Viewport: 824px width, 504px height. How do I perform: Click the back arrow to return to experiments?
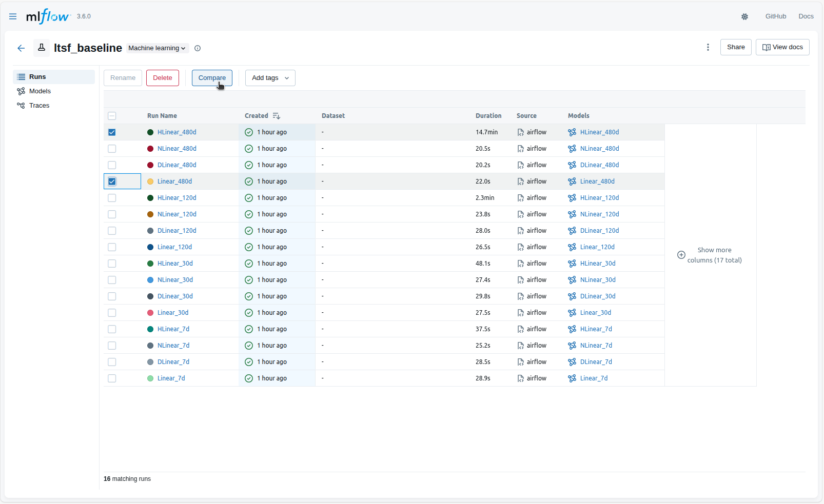pyautogui.click(x=21, y=48)
